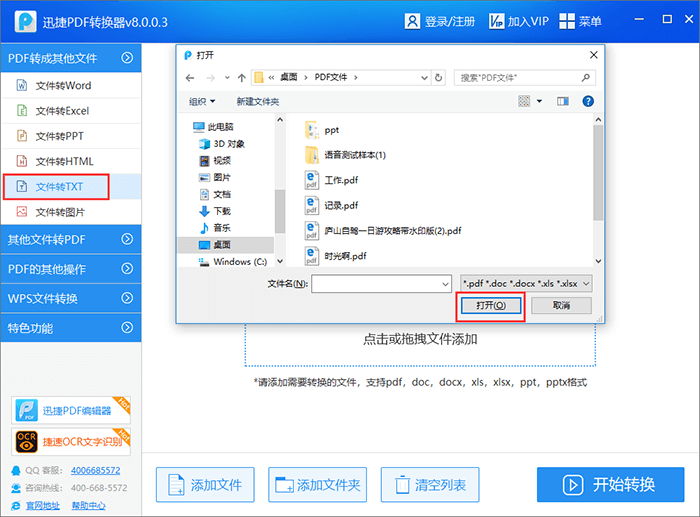Toggle the preview pane icon

coord(563,101)
